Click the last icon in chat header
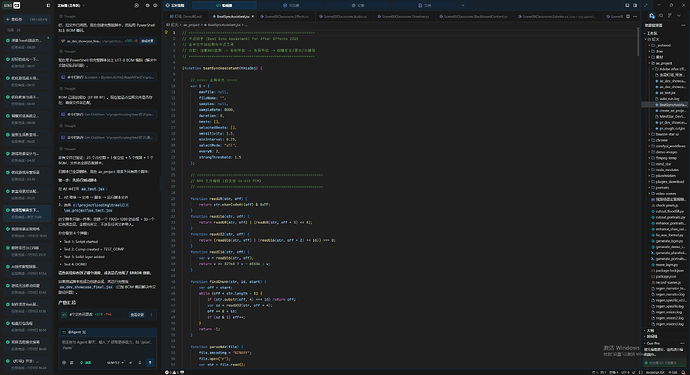Viewport: 690px width, 375px height. pyautogui.click(x=155, y=5)
